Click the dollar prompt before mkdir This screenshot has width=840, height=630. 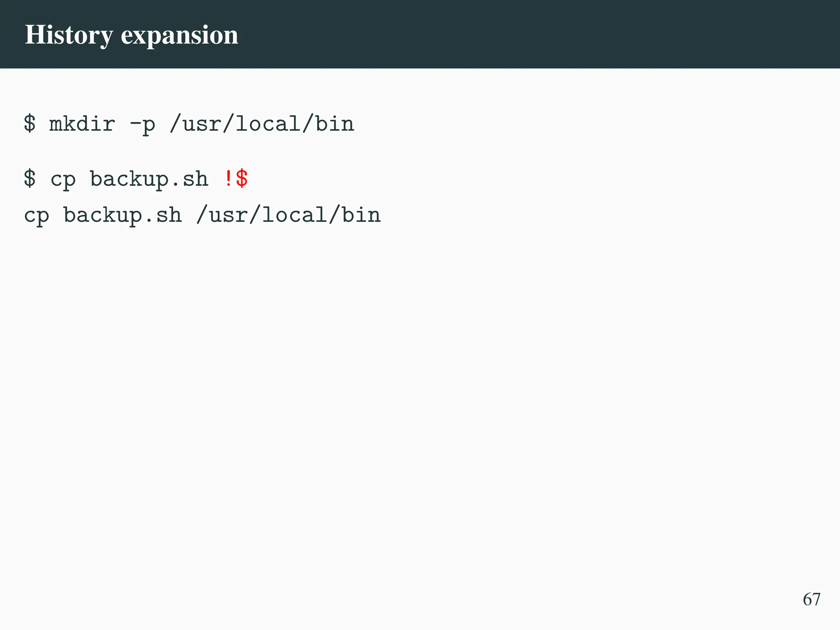[x=30, y=124]
